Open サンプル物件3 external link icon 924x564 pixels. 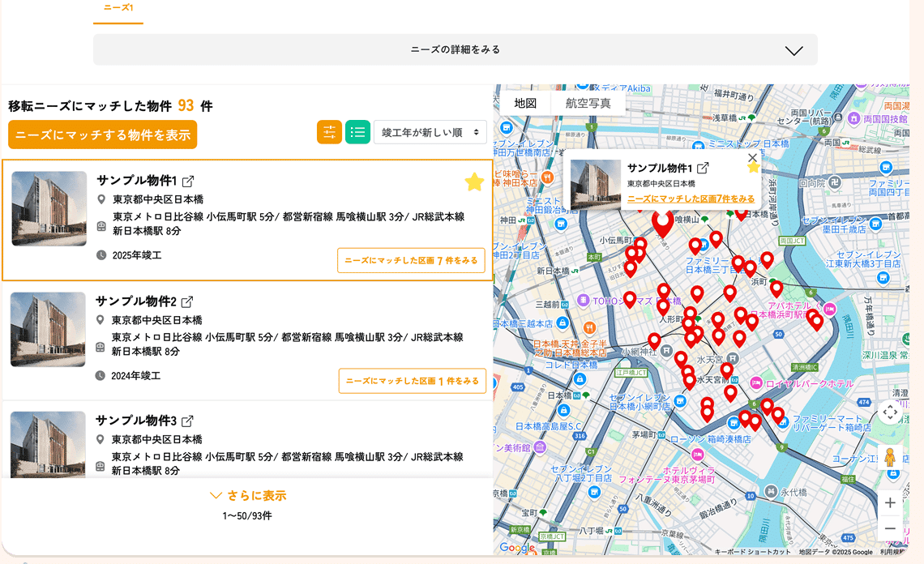pos(187,421)
